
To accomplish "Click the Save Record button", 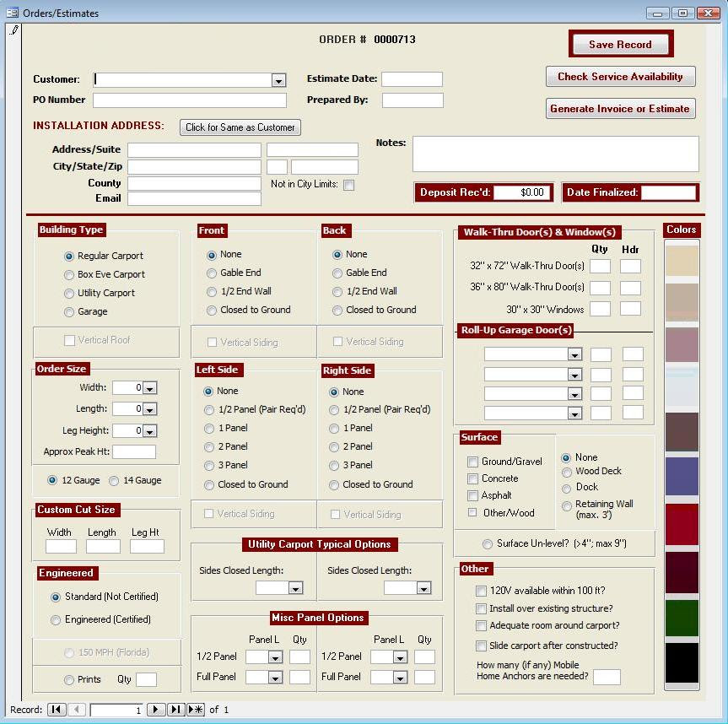I will [620, 44].
